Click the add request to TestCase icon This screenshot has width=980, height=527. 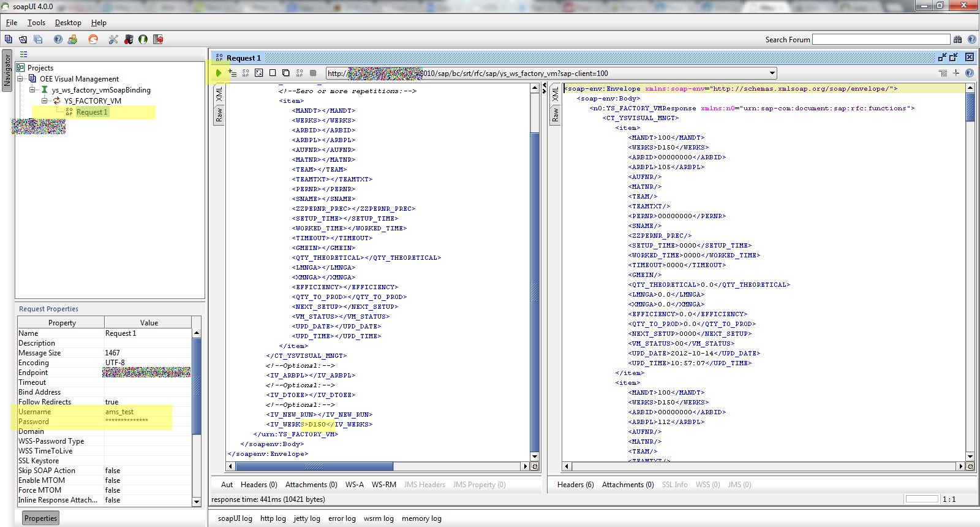tap(233, 73)
